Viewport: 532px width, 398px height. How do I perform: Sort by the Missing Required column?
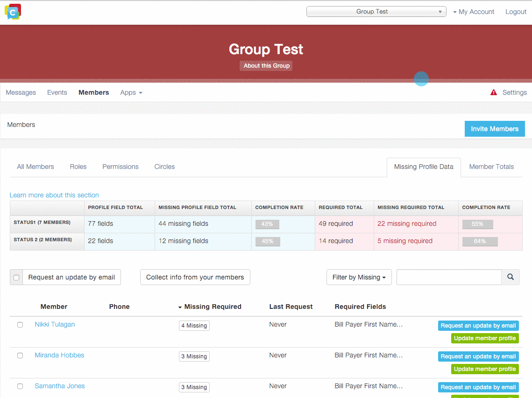(210, 307)
